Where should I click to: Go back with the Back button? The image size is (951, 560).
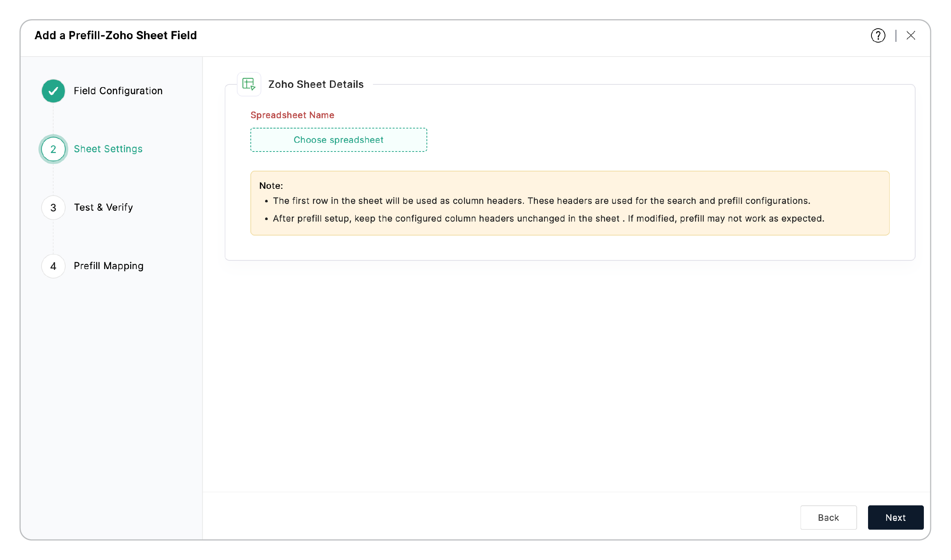point(828,517)
